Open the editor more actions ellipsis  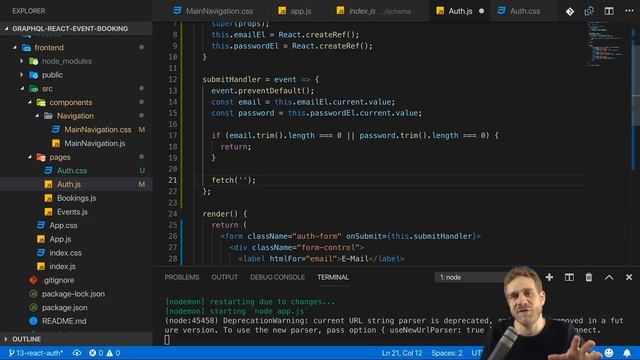coord(629,11)
